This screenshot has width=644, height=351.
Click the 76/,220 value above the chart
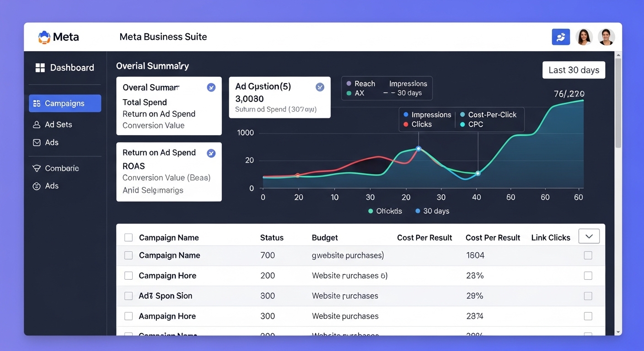pos(569,94)
